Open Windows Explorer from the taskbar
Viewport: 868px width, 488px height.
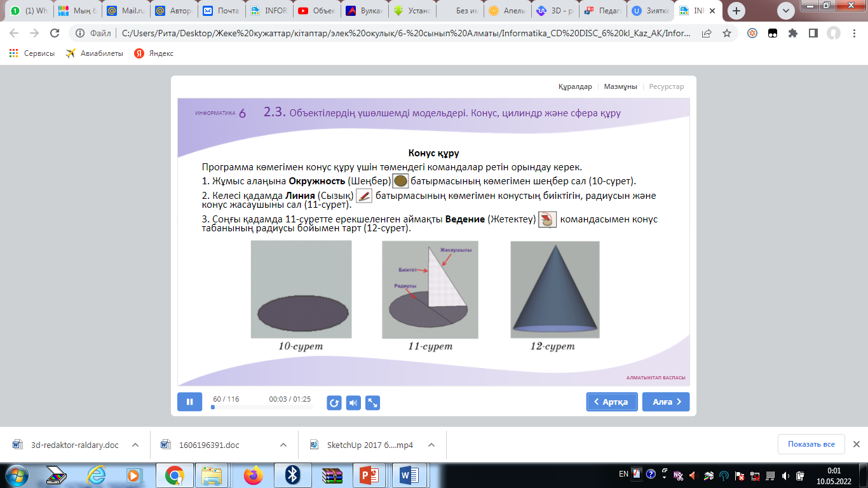(x=211, y=475)
